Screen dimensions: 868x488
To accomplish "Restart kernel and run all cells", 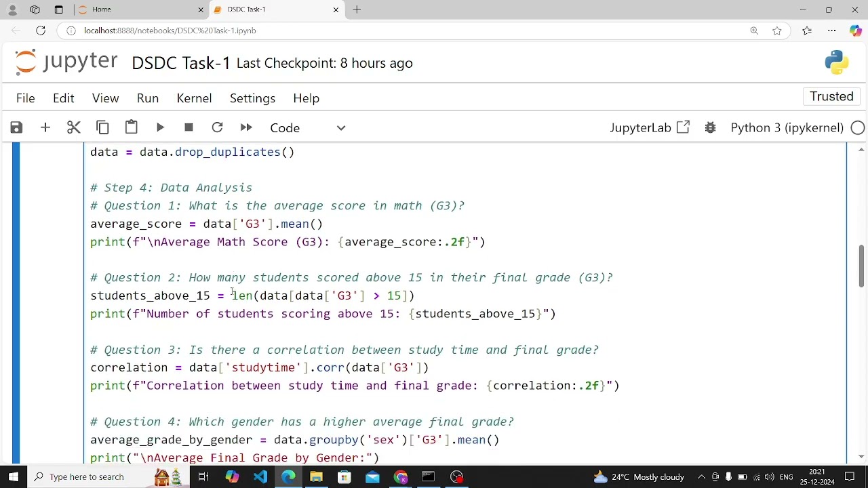I will pos(246,127).
